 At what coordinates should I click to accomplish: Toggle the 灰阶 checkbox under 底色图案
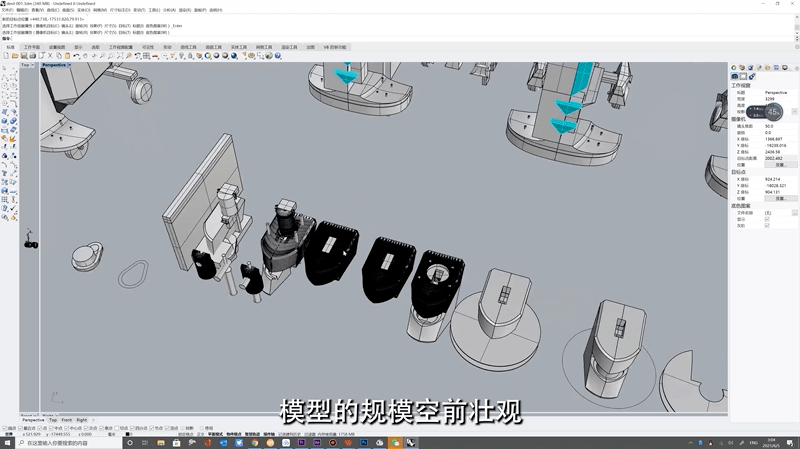[767, 225]
